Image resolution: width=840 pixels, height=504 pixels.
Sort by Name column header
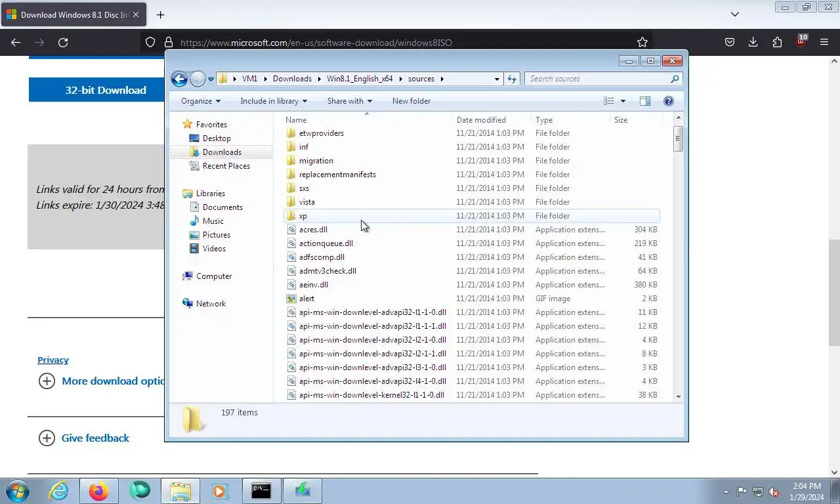(367, 120)
